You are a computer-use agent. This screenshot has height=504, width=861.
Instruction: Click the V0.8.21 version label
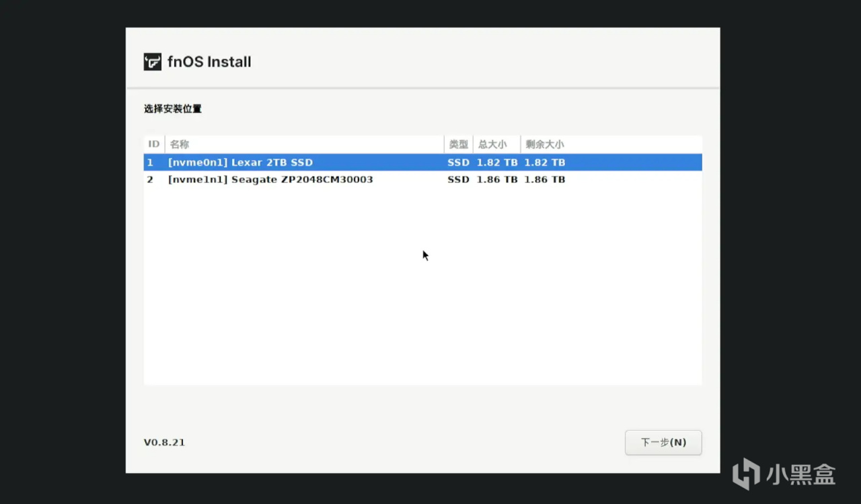(x=164, y=443)
